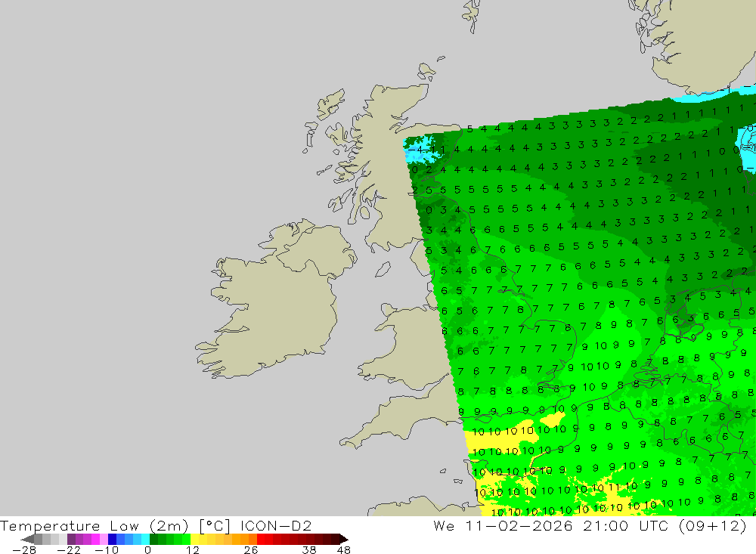Click the "-28" legend label

coord(24,549)
